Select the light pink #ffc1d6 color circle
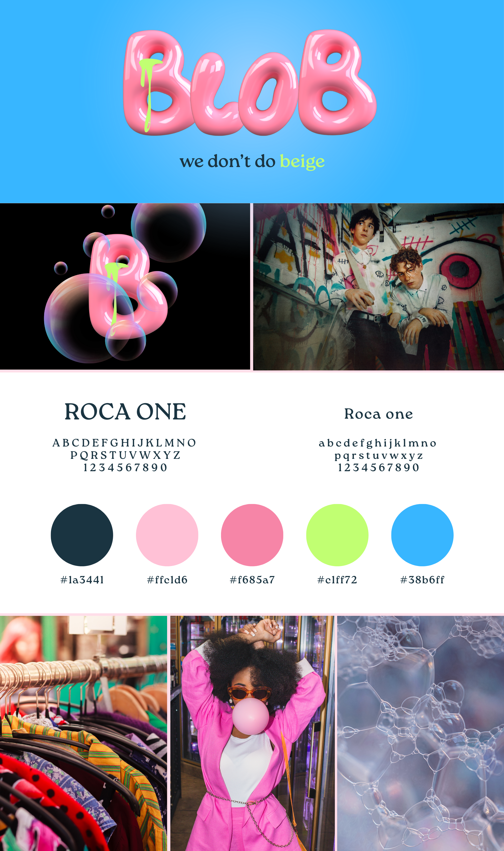The image size is (504, 851). 167,535
